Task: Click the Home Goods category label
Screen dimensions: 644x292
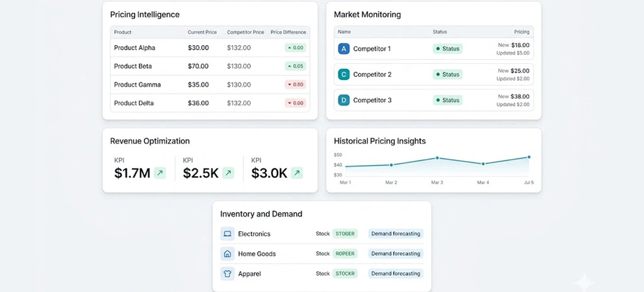Action: [x=257, y=254]
